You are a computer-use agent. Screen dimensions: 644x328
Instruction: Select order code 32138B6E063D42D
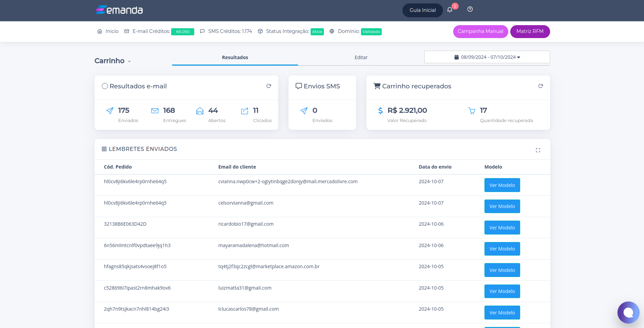(x=125, y=224)
